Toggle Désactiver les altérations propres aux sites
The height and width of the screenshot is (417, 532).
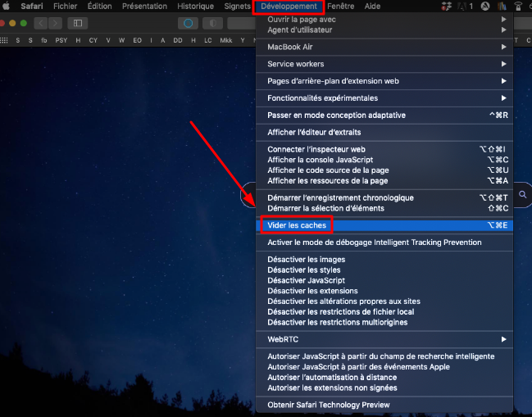tap(384, 301)
